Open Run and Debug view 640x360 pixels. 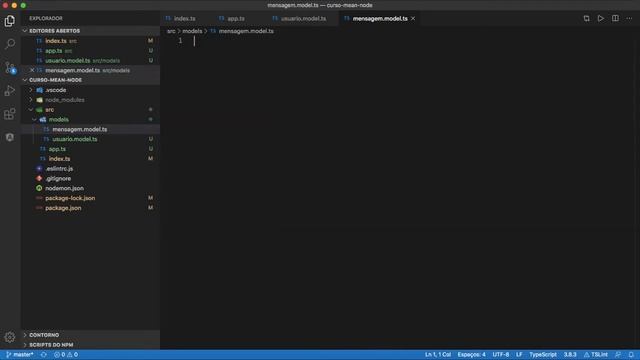click(10, 91)
